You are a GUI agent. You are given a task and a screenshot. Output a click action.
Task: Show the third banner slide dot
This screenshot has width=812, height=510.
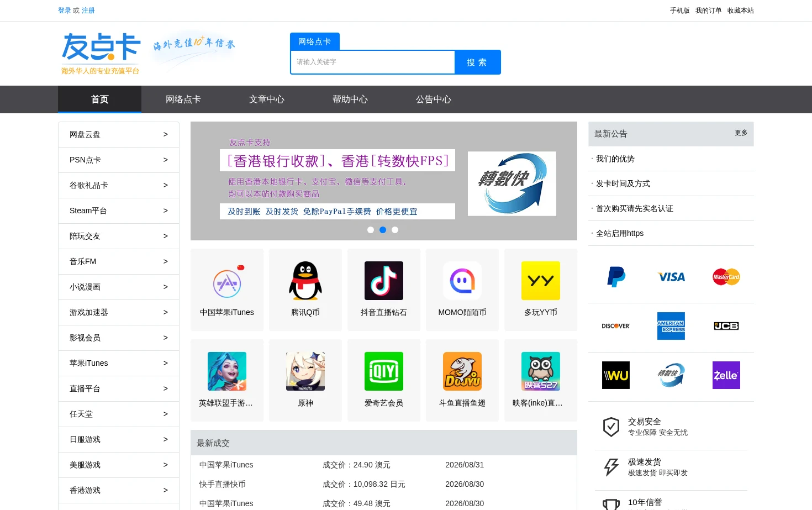pos(395,230)
